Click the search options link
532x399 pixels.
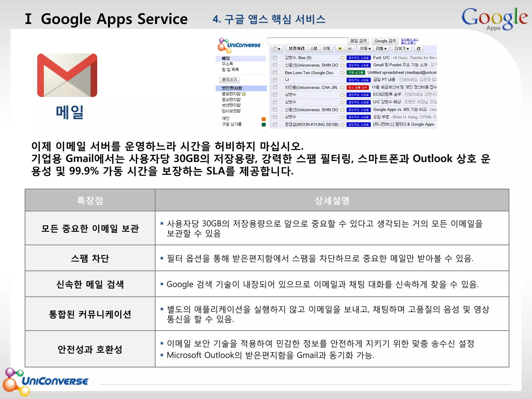coord(410,39)
